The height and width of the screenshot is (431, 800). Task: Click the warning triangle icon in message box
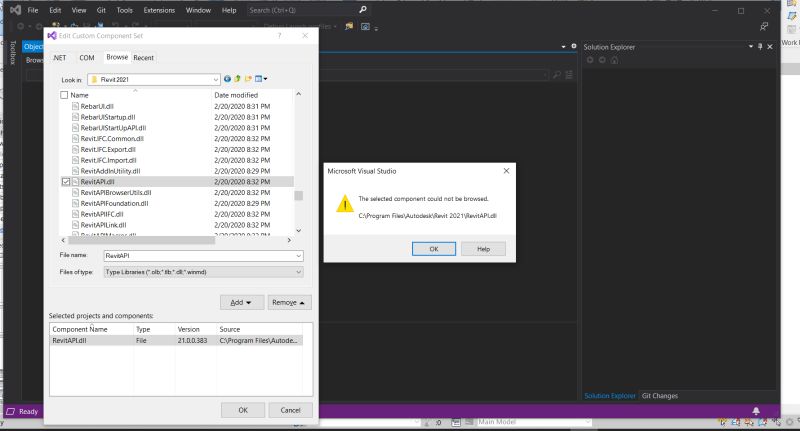pos(345,204)
